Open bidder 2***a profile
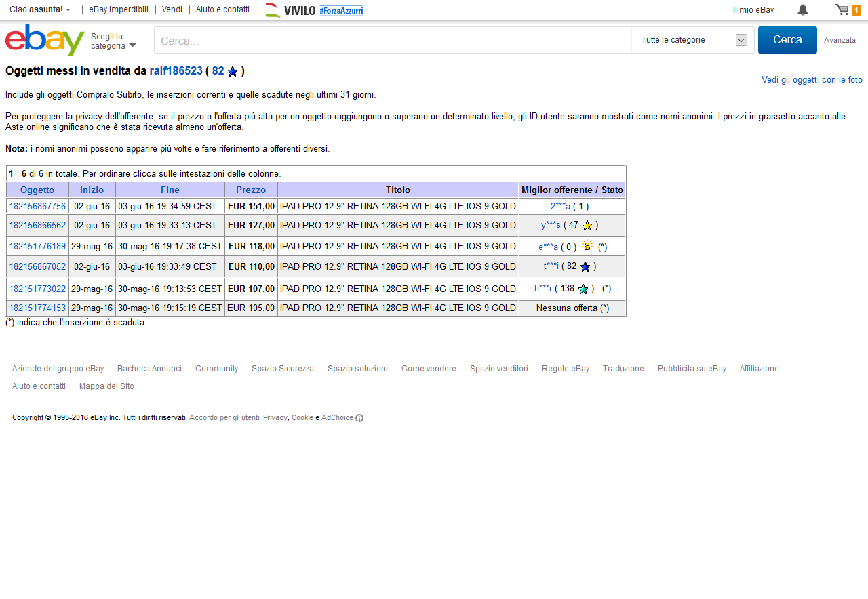Screen dimensions: 868x599 point(560,206)
